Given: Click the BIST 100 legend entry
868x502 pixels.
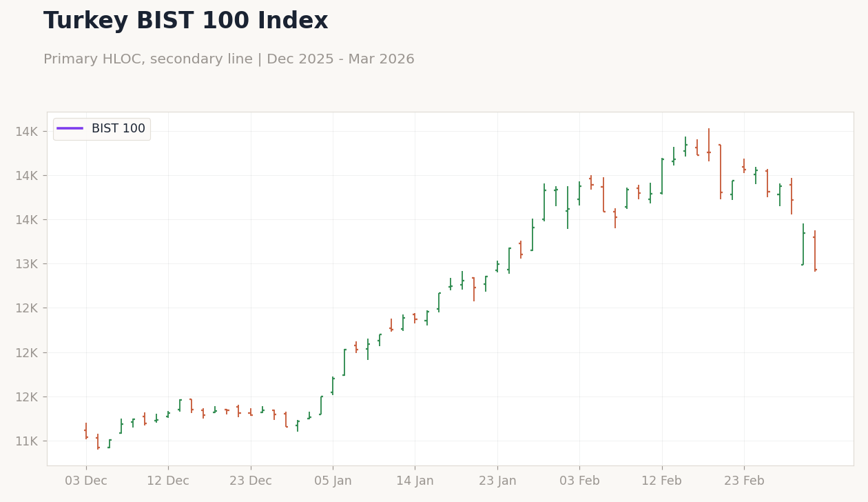Looking at the screenshot, I should tap(101, 129).
